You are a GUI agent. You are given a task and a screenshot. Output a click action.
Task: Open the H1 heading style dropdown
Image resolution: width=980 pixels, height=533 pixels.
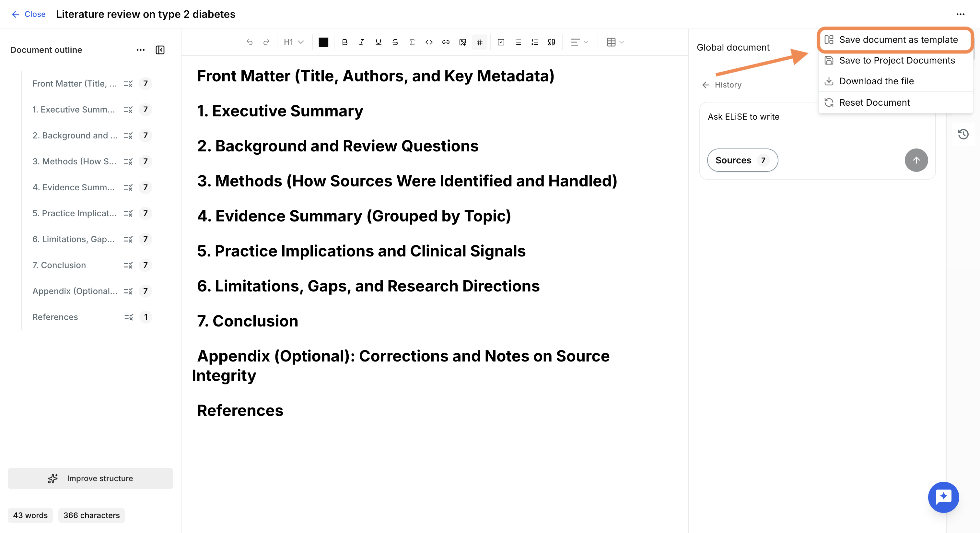tap(294, 42)
